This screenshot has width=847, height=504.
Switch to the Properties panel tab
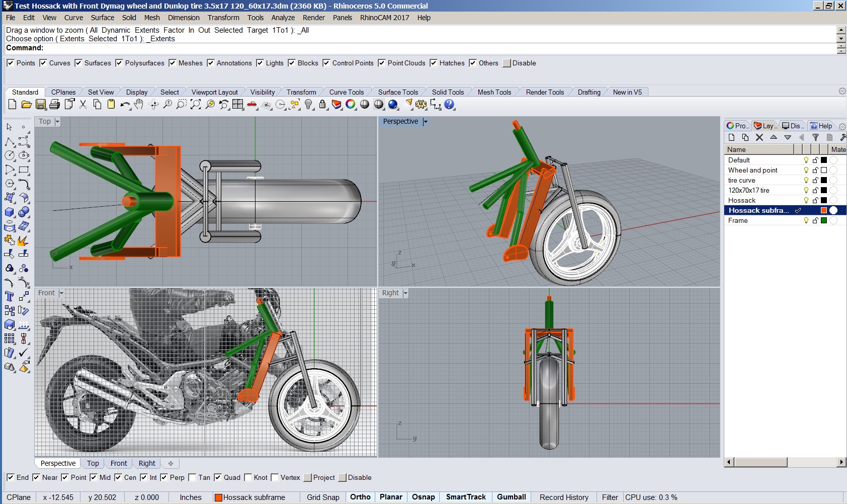click(x=737, y=126)
